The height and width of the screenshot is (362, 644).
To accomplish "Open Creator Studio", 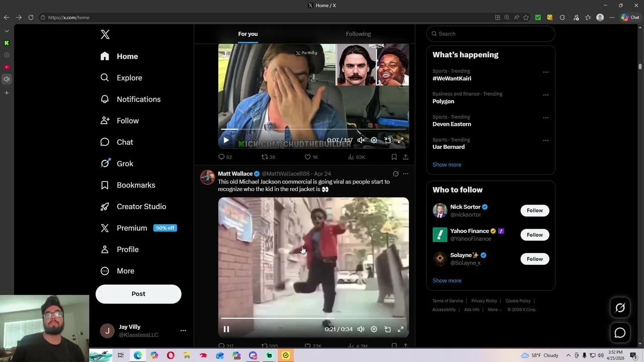I will [x=133, y=207].
